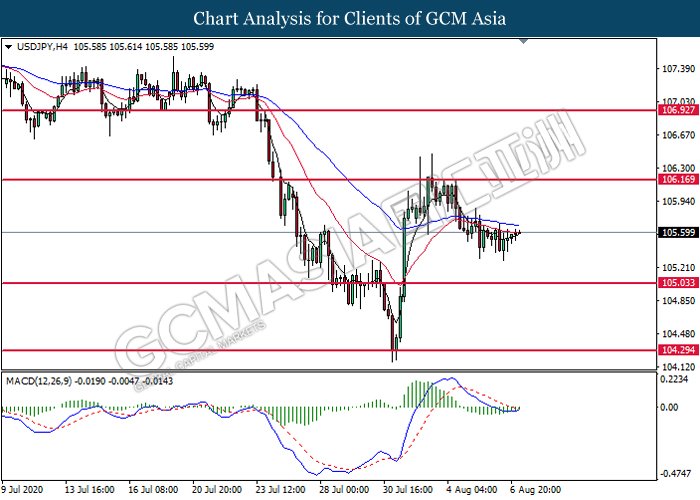Click the 0.2234 MACD scale value
The height and width of the screenshot is (500, 700).
pos(675,379)
